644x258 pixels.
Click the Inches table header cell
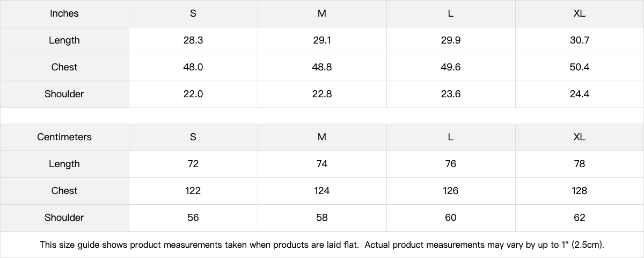64,13
